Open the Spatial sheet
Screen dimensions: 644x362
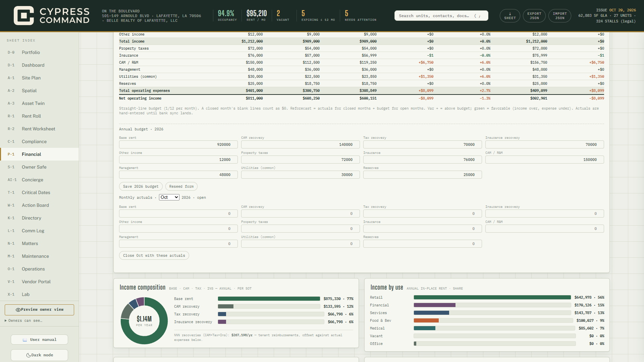(40, 90)
